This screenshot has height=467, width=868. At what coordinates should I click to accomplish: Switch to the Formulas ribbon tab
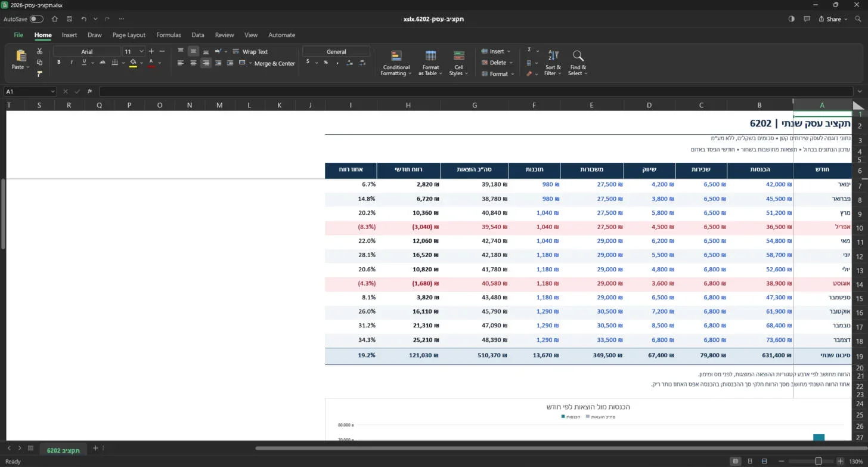(168, 35)
